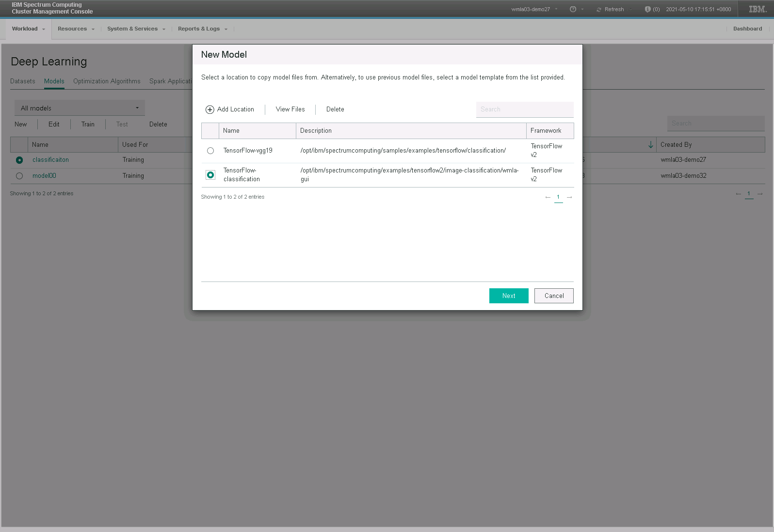Click Delete in the models toolbar
Screen dimensions: 774x532
[158, 125]
